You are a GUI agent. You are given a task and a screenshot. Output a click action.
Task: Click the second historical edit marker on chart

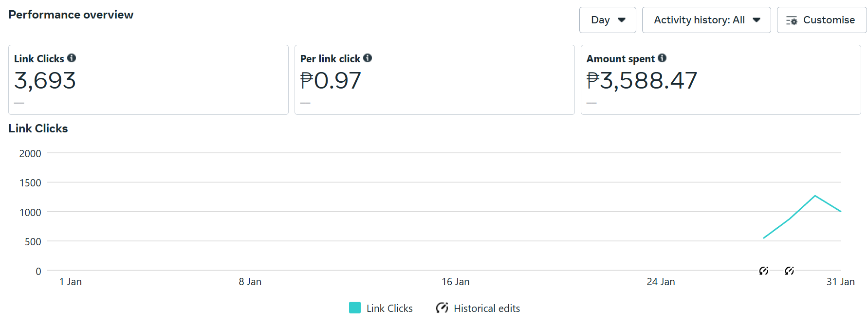tap(790, 271)
